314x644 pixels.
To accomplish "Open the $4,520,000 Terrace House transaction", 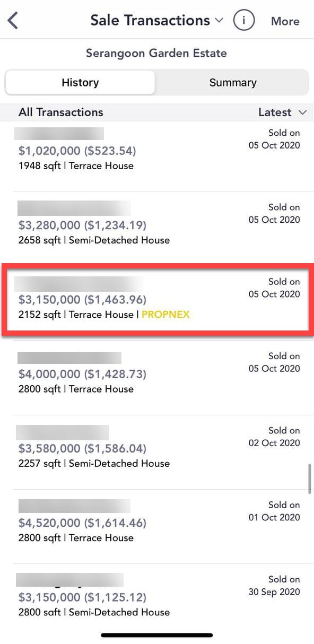I will tap(157, 526).
